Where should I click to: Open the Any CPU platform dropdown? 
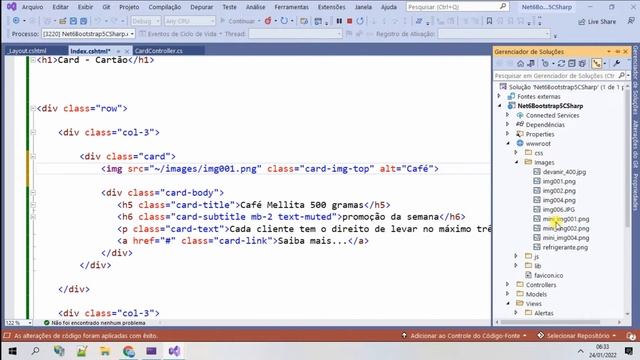point(190,21)
